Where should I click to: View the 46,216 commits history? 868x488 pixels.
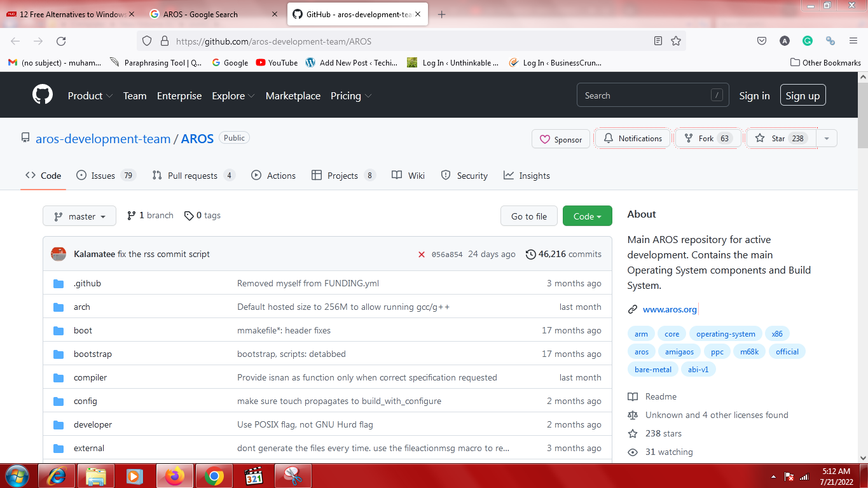563,254
